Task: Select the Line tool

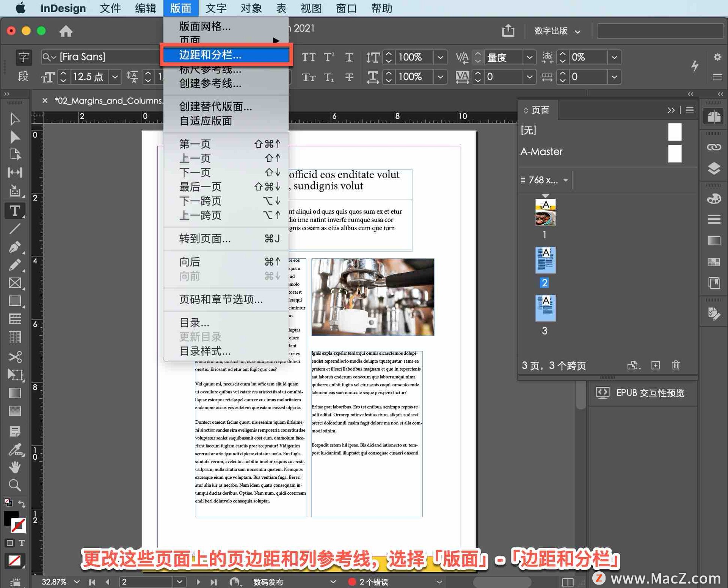Action: [x=15, y=229]
